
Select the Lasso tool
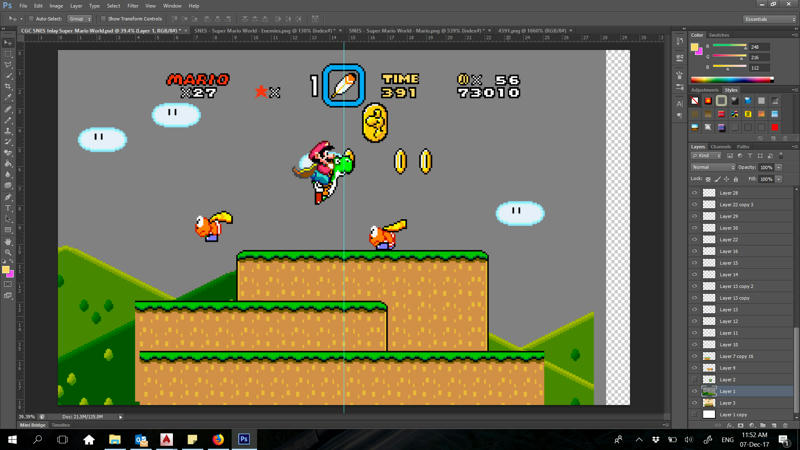coord(8,65)
